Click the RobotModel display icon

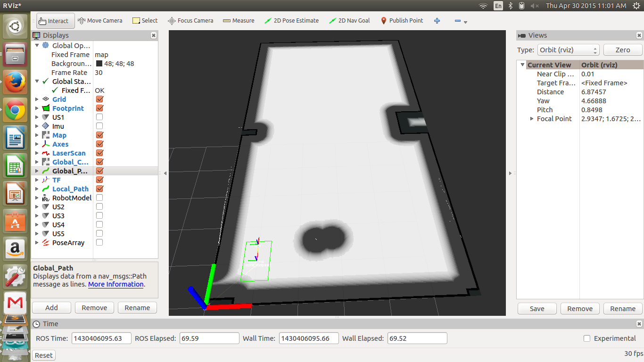pos(45,197)
